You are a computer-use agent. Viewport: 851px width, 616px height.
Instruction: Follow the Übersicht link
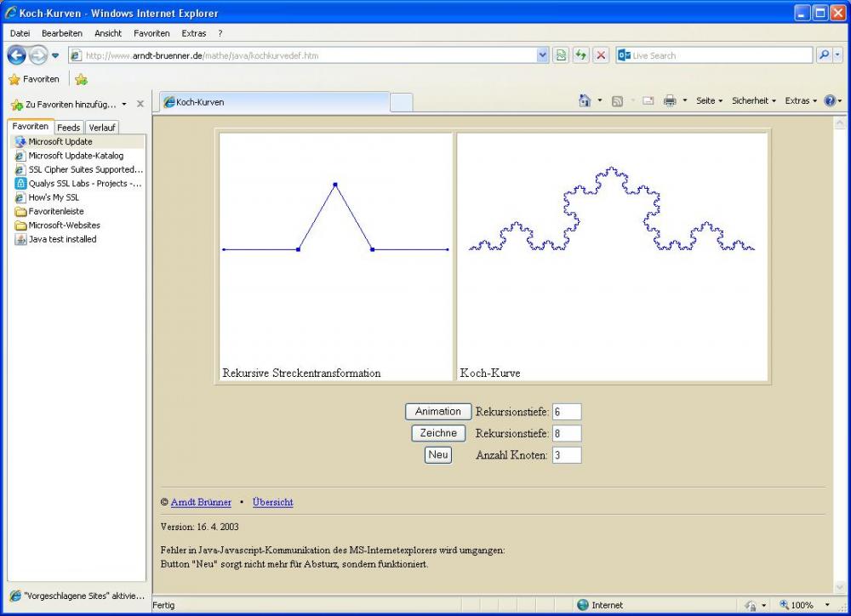272,502
